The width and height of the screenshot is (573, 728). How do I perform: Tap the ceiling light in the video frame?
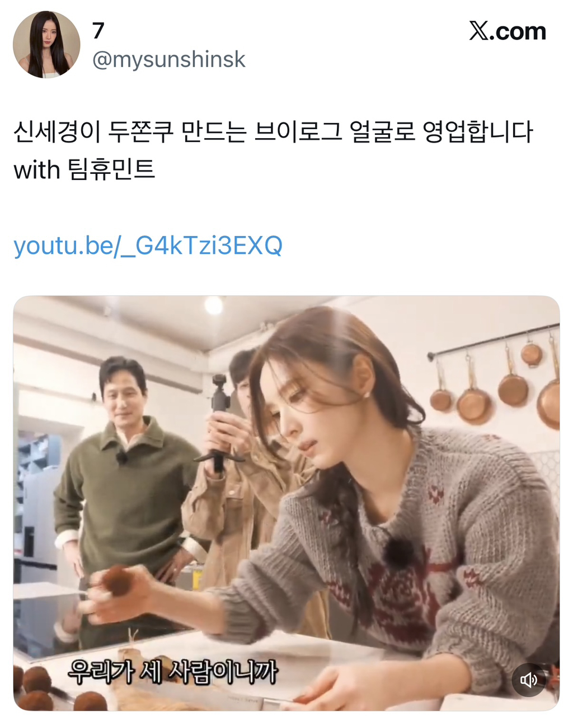pos(213,305)
